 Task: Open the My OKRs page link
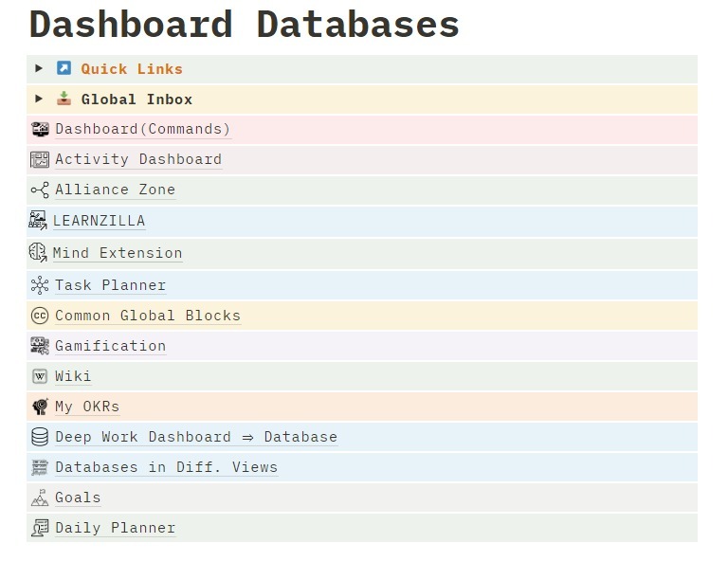pos(87,407)
